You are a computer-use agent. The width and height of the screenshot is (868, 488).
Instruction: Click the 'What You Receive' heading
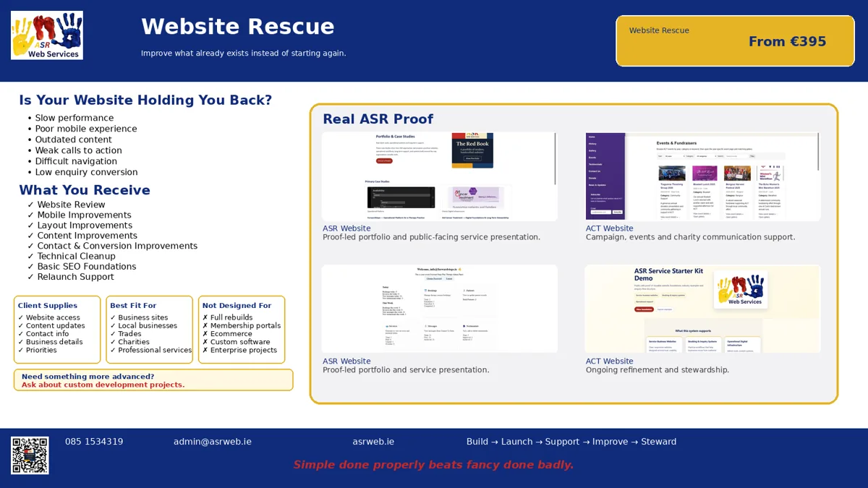tap(85, 191)
